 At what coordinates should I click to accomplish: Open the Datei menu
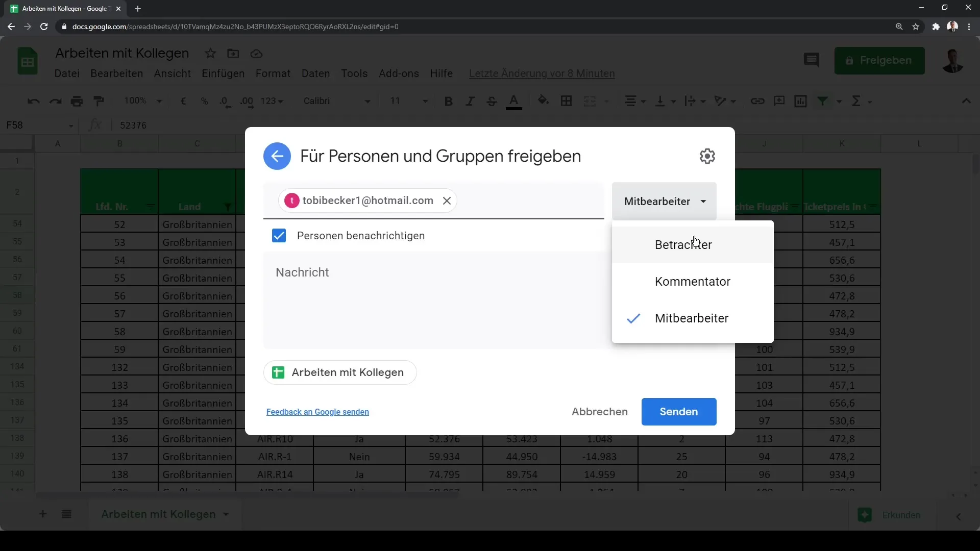(x=67, y=73)
